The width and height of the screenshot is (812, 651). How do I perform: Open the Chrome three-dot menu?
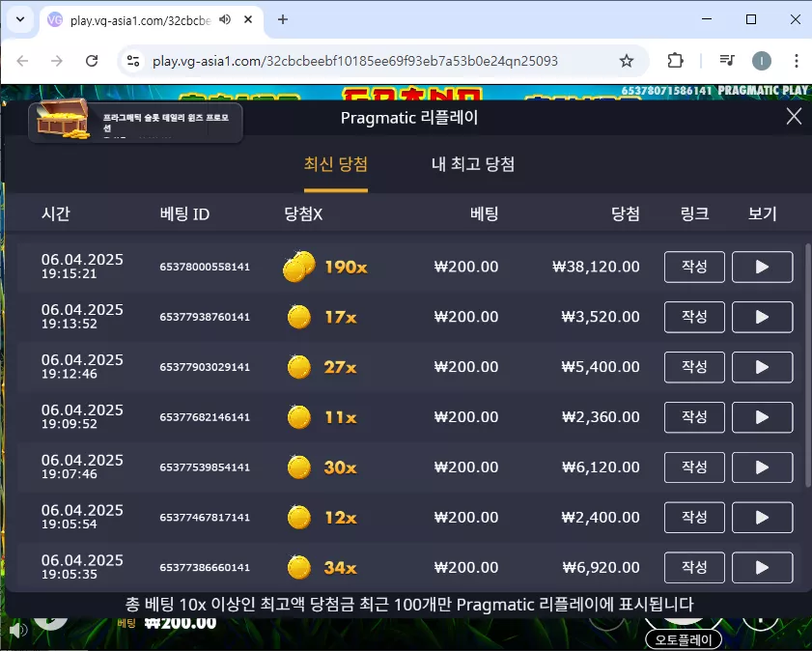796,61
